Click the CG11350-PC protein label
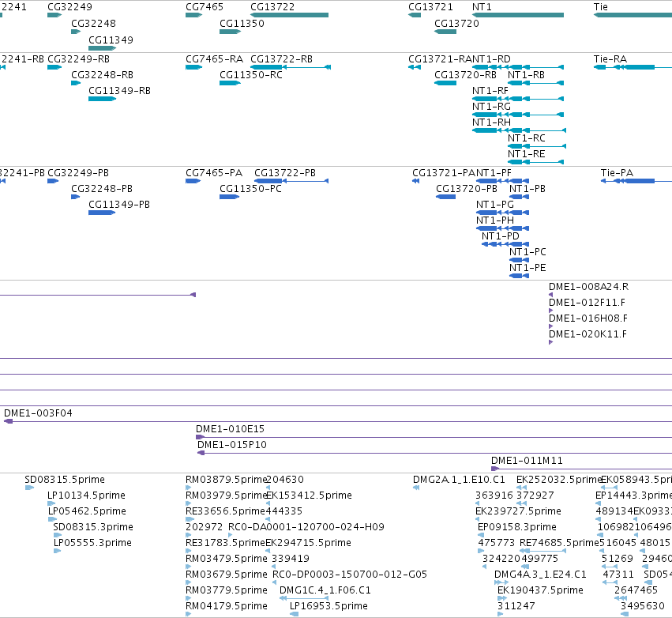The width and height of the screenshot is (672, 618). pos(250,189)
